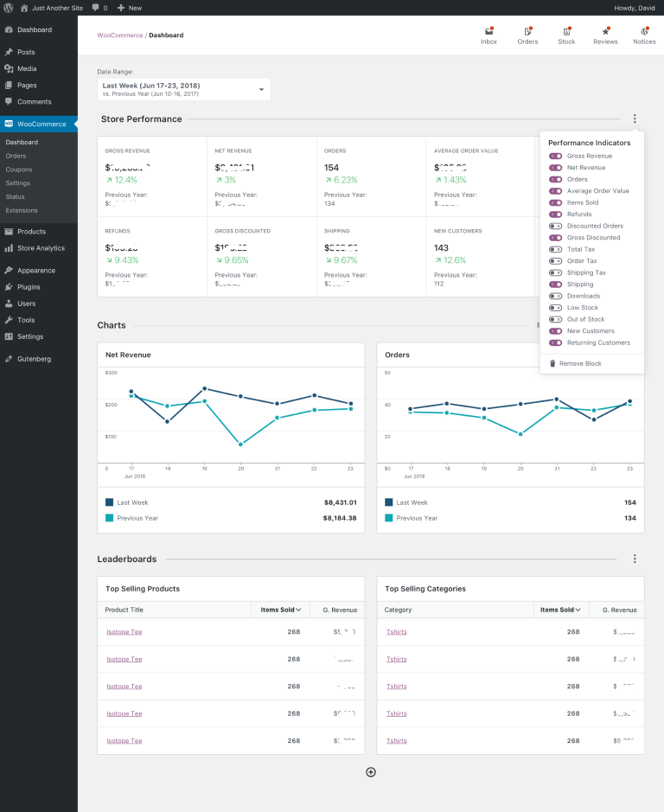
Task: Click Last Week legend swatch in Orders chart
Action: tap(389, 502)
